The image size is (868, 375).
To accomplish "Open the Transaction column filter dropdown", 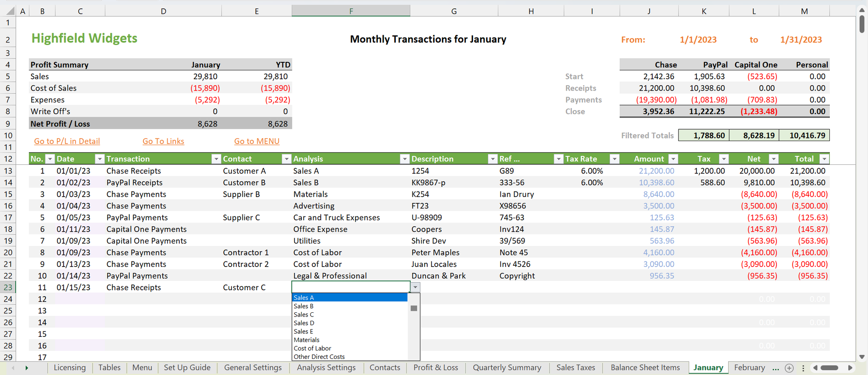I will 216,159.
